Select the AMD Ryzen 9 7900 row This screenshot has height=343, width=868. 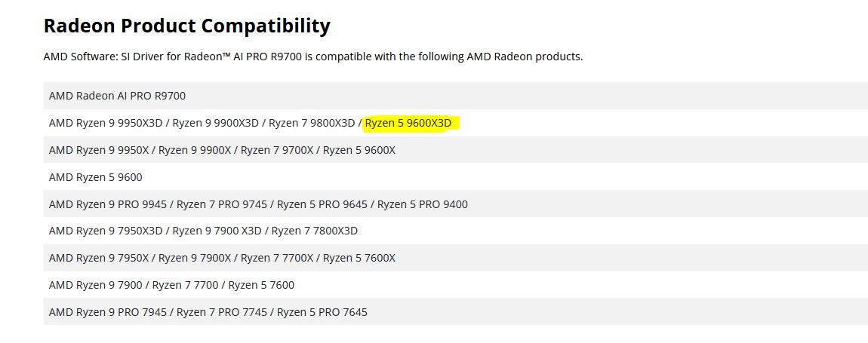point(456,286)
